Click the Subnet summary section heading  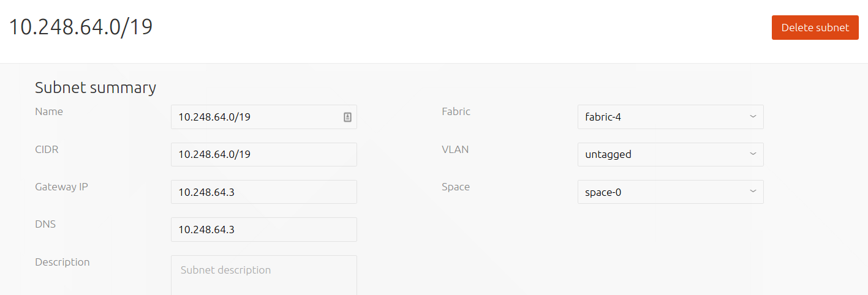click(96, 88)
